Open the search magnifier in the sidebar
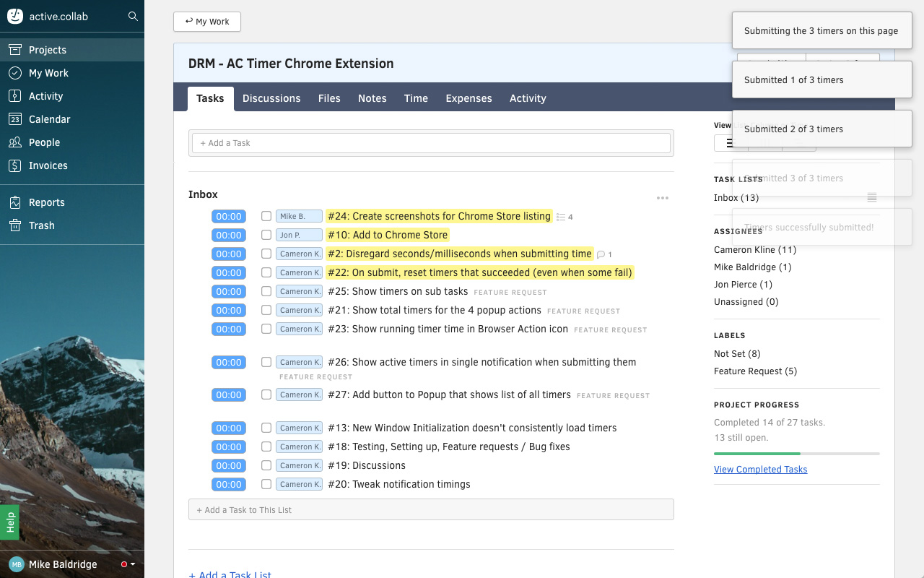This screenshot has height=578, width=924. [133, 16]
